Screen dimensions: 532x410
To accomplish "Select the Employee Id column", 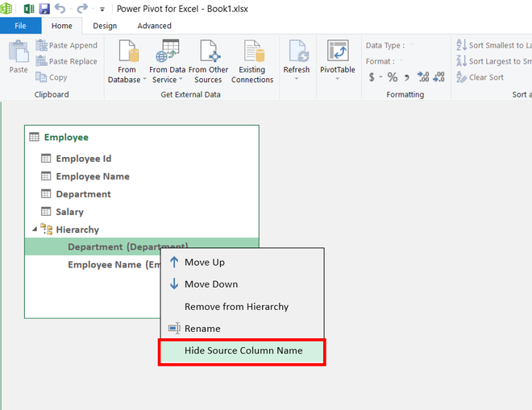I will (142, 159).
